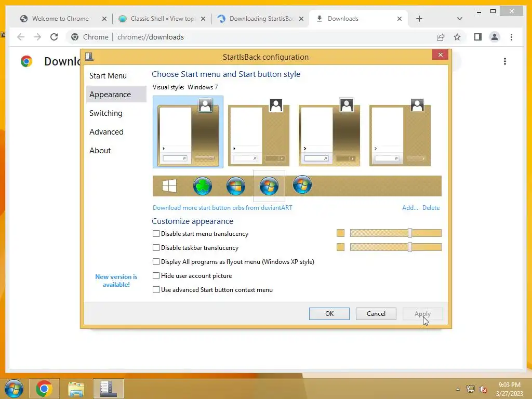This screenshot has width=532, height=399.
Task: Bookmark this page with star icon
Action: 457,37
